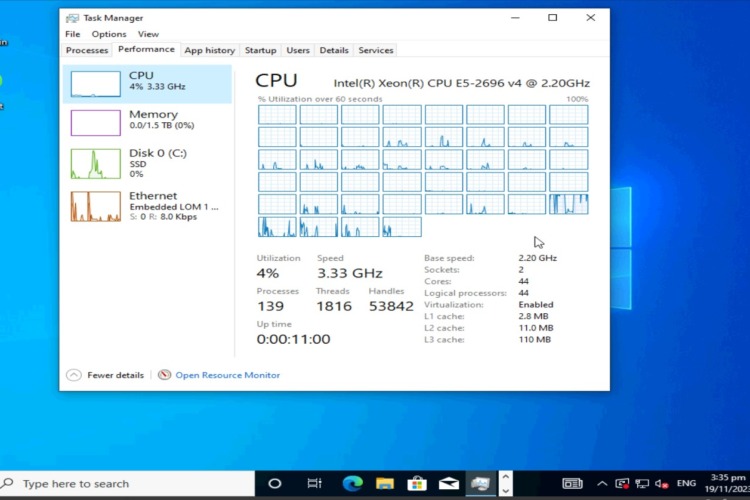Select the CPU performance item
Image resolution: width=750 pixels, height=500 pixels.
pos(147,84)
